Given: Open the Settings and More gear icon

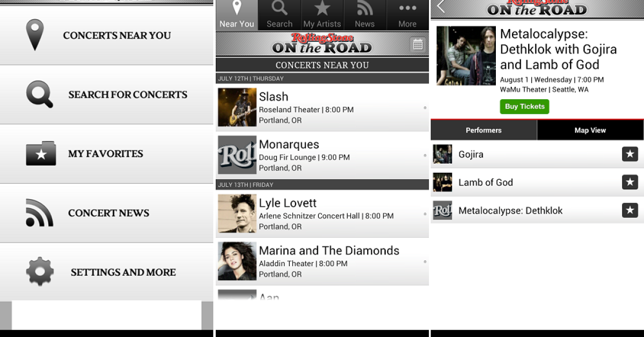Looking at the screenshot, I should [x=40, y=272].
